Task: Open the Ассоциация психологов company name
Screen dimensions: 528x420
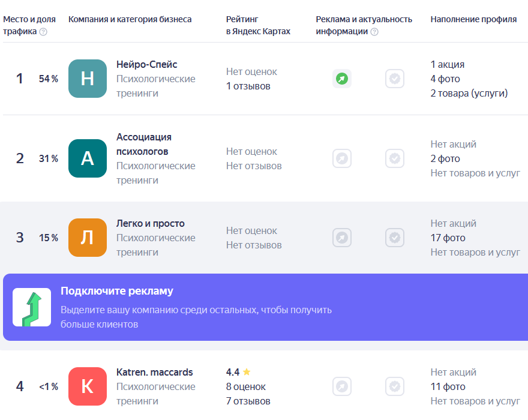Action: point(144,144)
